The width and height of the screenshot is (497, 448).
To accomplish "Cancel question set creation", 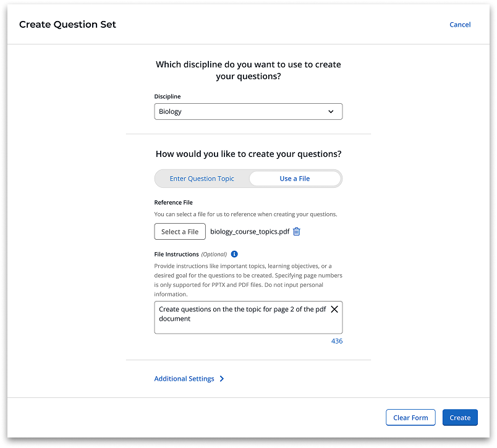I will click(460, 25).
